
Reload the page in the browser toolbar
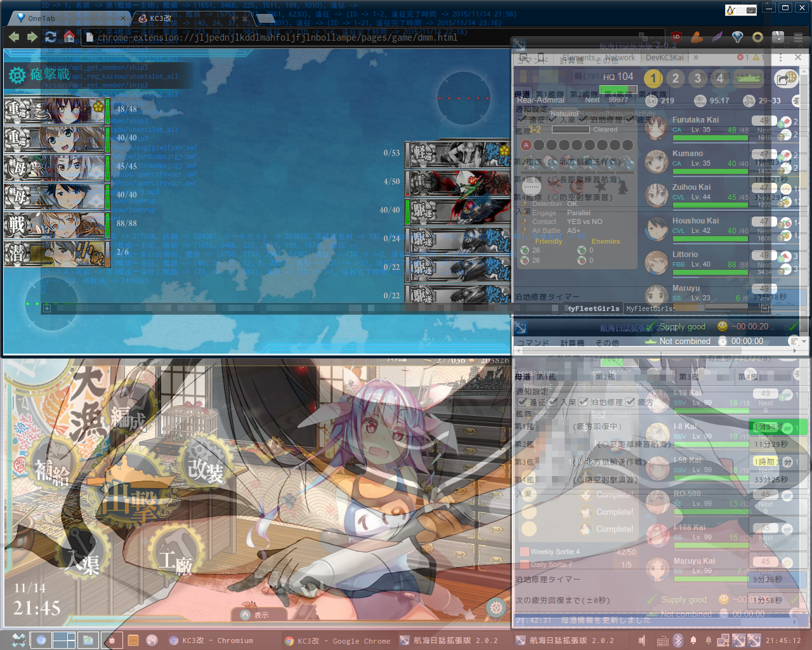pyautogui.click(x=50, y=37)
